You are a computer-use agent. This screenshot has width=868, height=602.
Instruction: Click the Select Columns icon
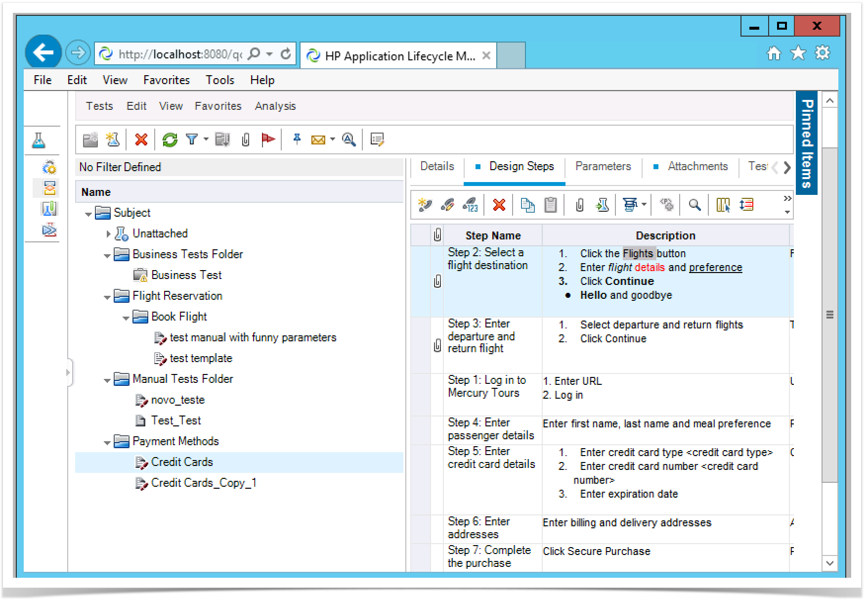point(723,205)
